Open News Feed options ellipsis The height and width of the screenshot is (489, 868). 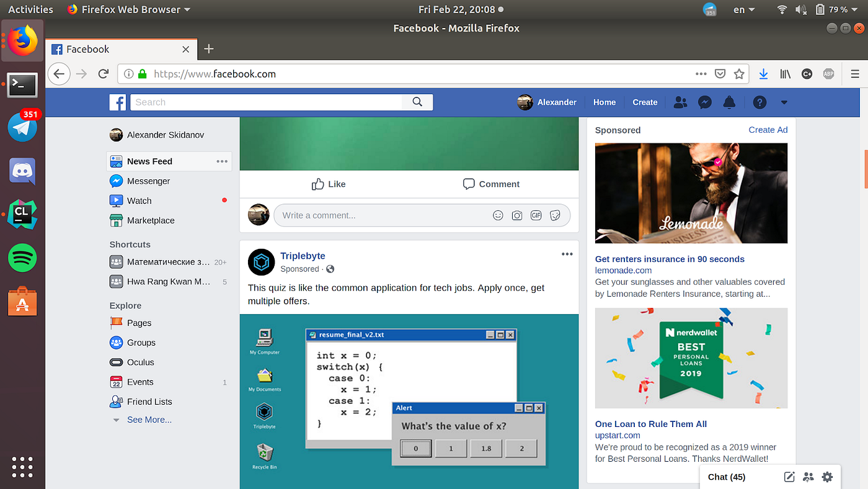[x=222, y=161]
